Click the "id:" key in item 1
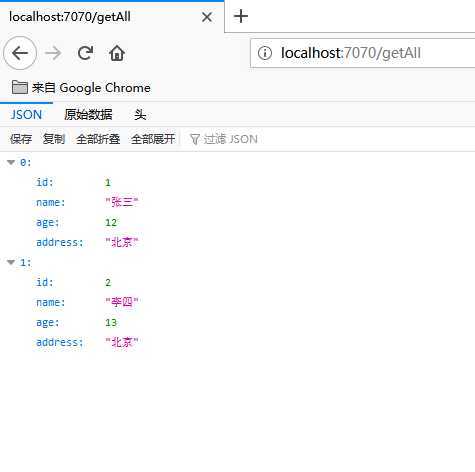The height and width of the screenshot is (472, 475). coord(45,282)
